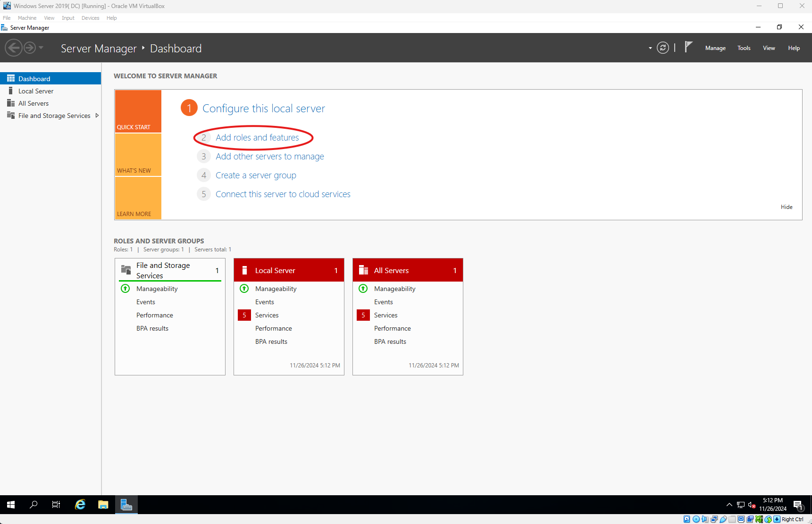Click Connect this server to cloud services
The height and width of the screenshot is (524, 812).
283,194
